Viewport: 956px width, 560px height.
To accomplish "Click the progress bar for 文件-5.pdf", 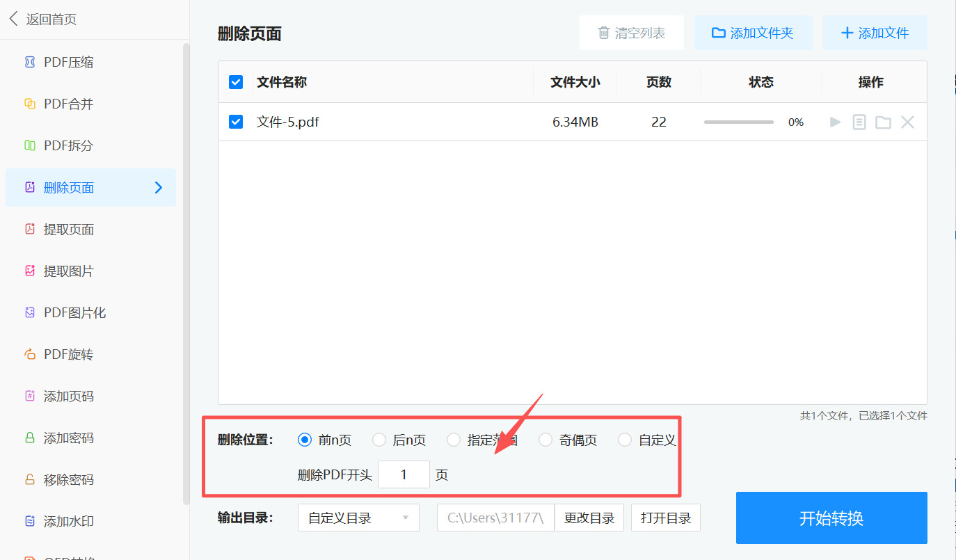I will (739, 122).
